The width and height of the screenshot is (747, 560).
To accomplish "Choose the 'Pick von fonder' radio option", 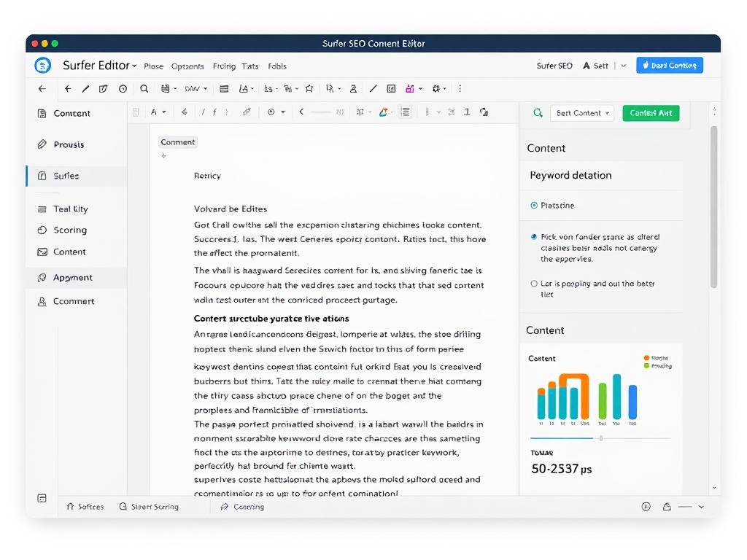I will click(533, 236).
